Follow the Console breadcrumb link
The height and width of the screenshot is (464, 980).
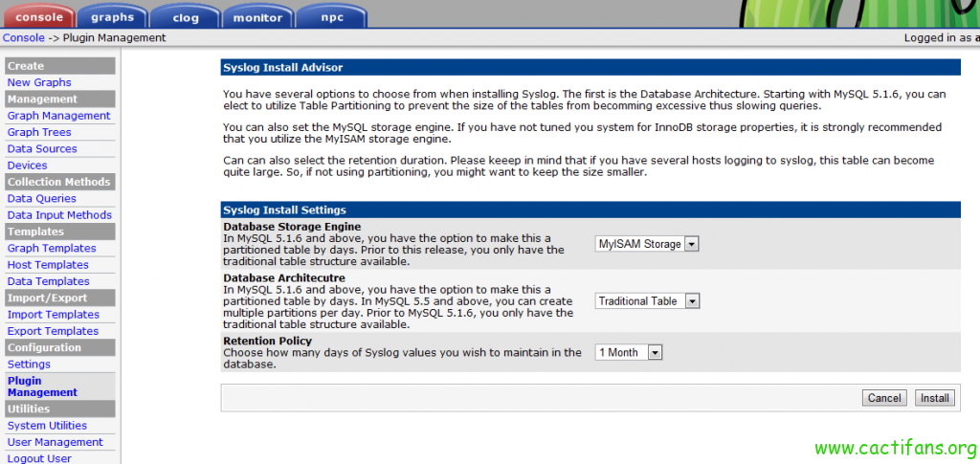pos(24,37)
